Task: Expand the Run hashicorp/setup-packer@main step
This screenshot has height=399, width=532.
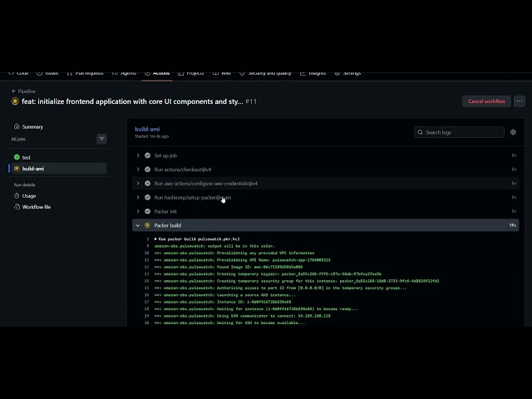Action: (x=325, y=198)
